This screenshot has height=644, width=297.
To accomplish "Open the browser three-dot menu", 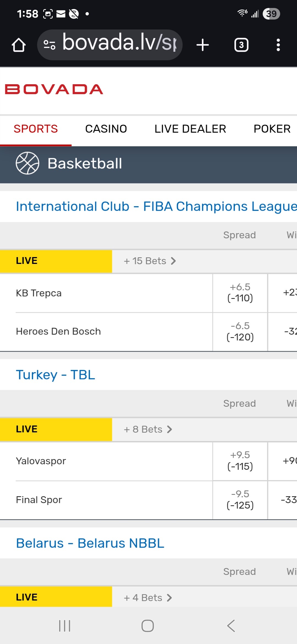I will [x=278, y=45].
